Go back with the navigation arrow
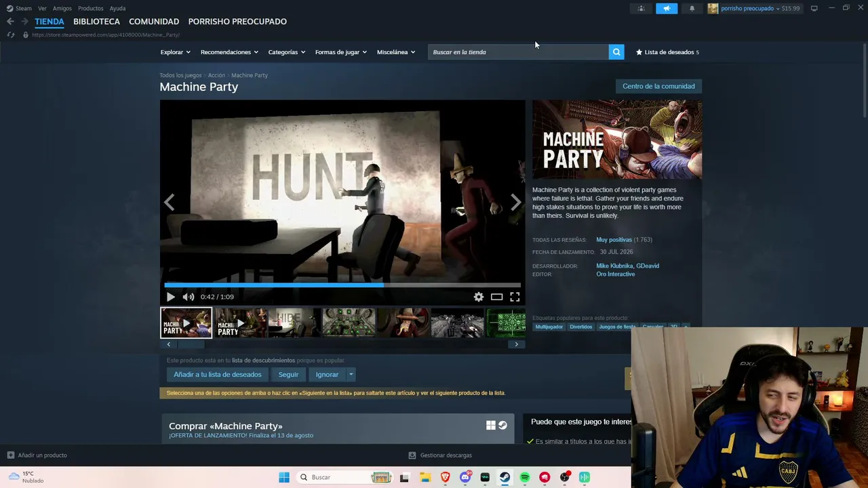This screenshot has width=868, height=488. [10, 22]
